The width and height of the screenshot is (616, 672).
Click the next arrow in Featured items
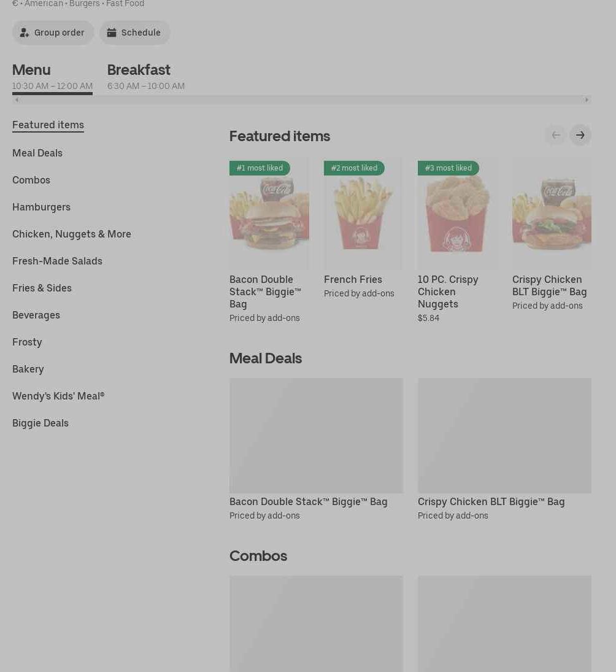[580, 136]
